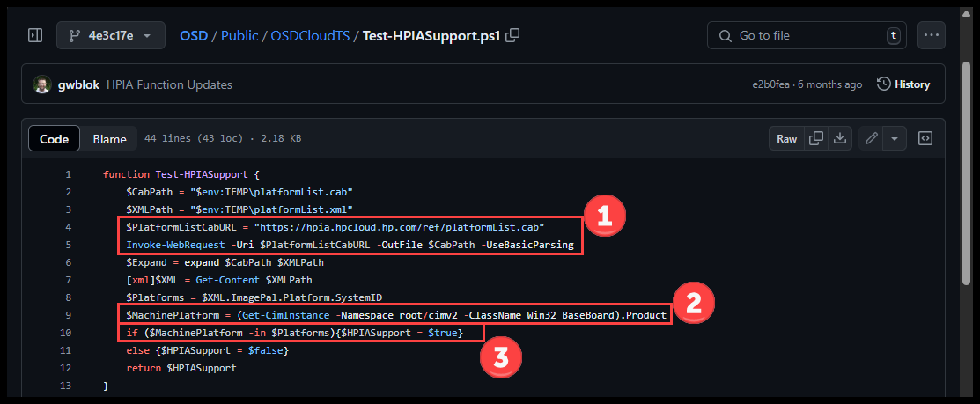The height and width of the screenshot is (404, 980).
Task: Go to the OSD repository root link
Action: pos(194,35)
